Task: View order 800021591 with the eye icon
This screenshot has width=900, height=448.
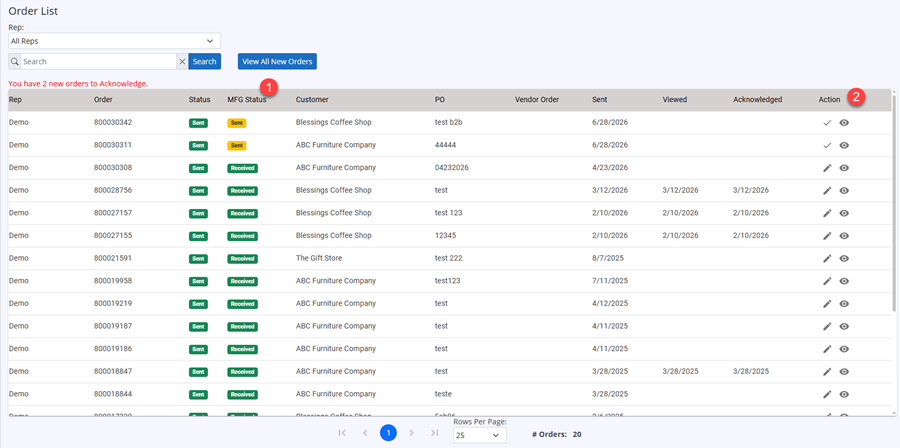Action: [844, 259]
